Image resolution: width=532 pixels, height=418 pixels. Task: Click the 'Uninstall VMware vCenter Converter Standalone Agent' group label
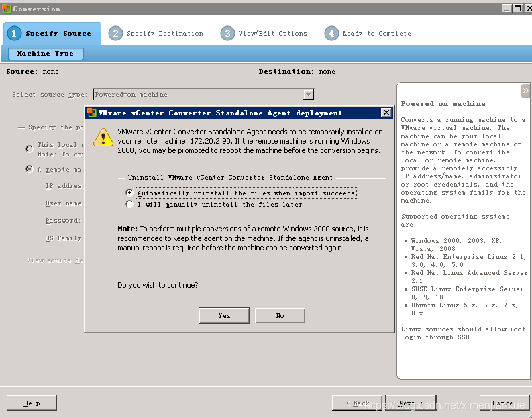tap(230, 177)
